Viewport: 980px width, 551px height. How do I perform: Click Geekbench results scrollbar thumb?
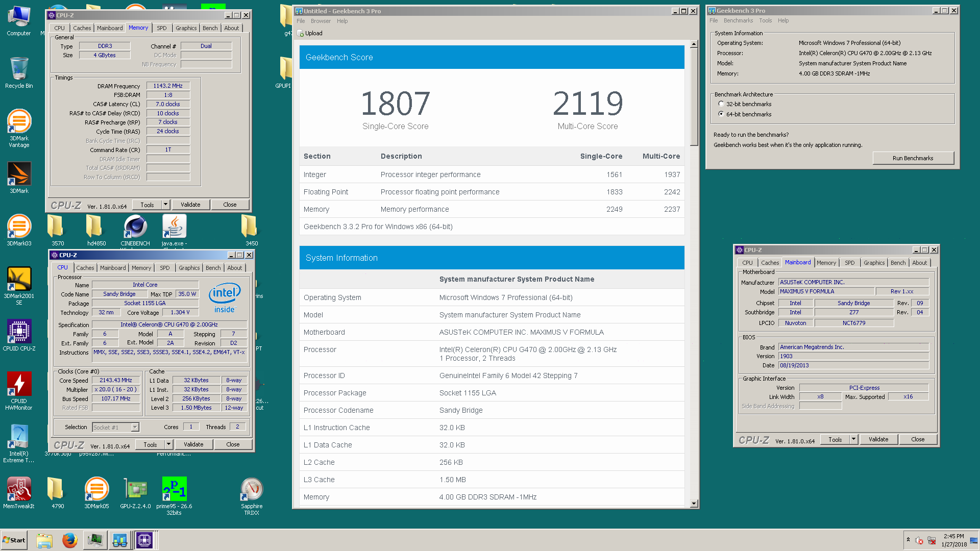pos(694,97)
